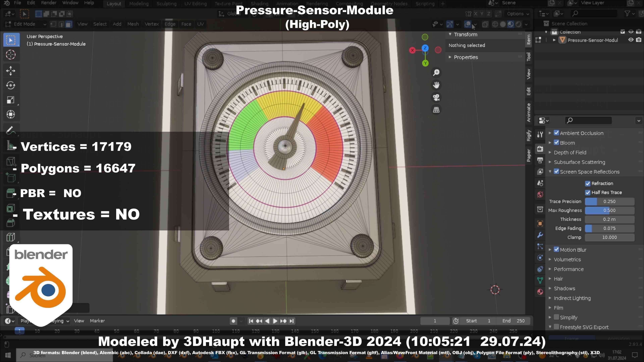
Task: Open the View Layer properties tab icon
Action: (x=540, y=172)
